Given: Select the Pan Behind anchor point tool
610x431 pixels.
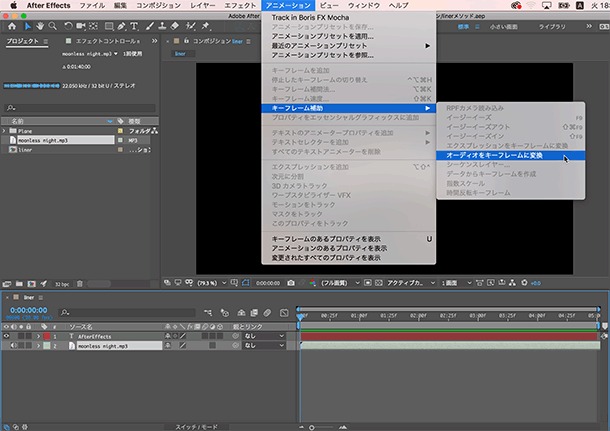Looking at the screenshot, I should pyautogui.click(x=93, y=26).
